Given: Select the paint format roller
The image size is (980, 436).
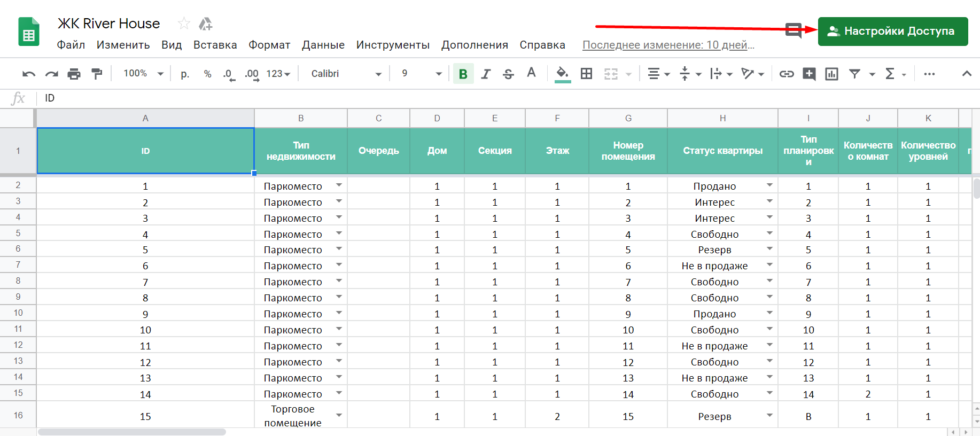Looking at the screenshot, I should [97, 74].
